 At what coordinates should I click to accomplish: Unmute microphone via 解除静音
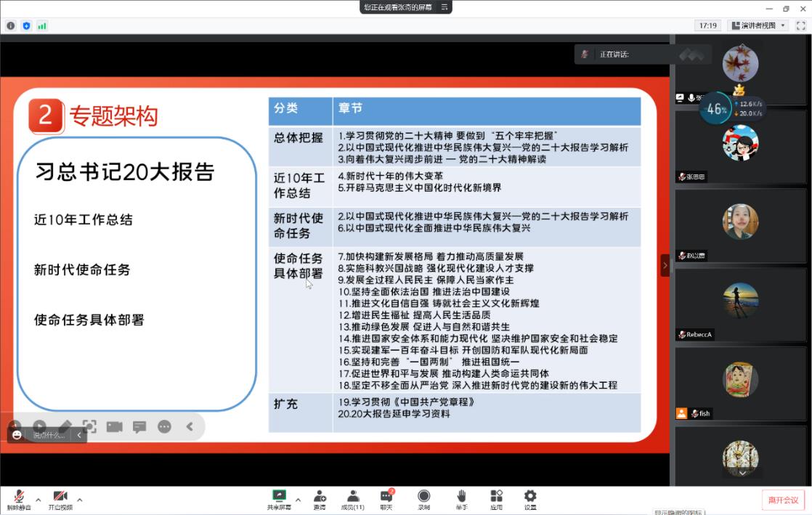point(19,498)
